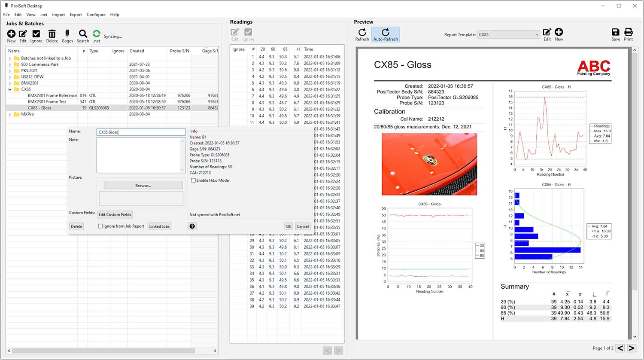
Task: Open the Configure menu
Action: click(96, 14)
